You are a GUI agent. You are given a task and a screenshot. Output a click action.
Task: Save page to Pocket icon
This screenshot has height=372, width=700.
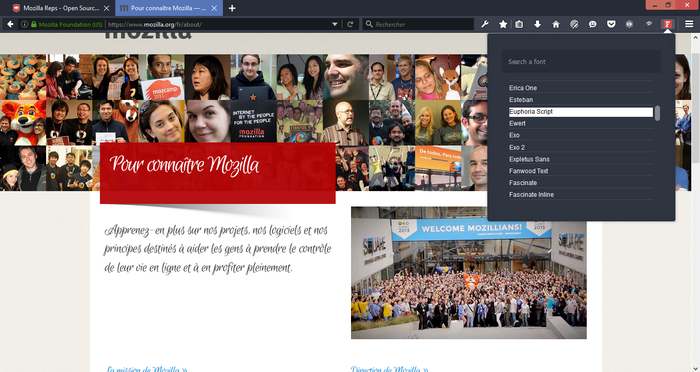(611, 24)
